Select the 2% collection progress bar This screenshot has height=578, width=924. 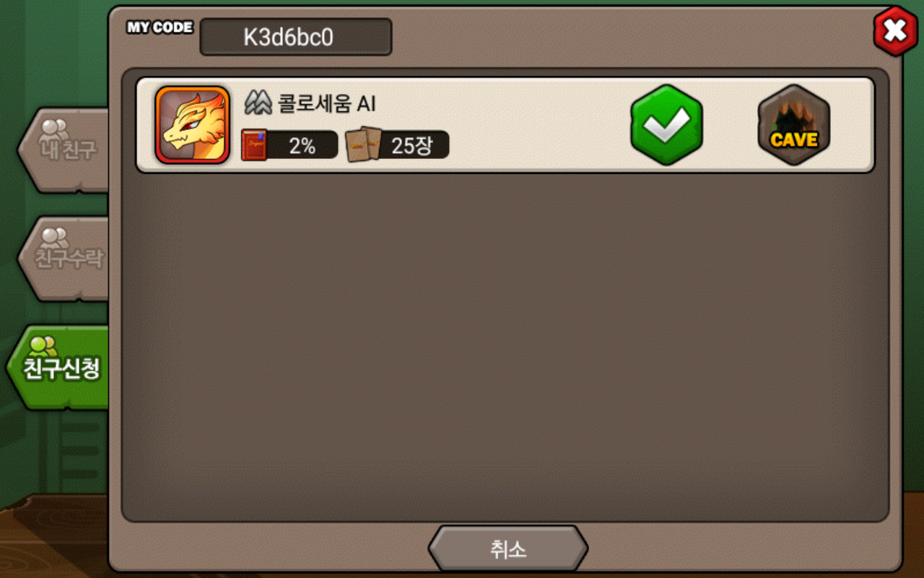click(x=289, y=145)
